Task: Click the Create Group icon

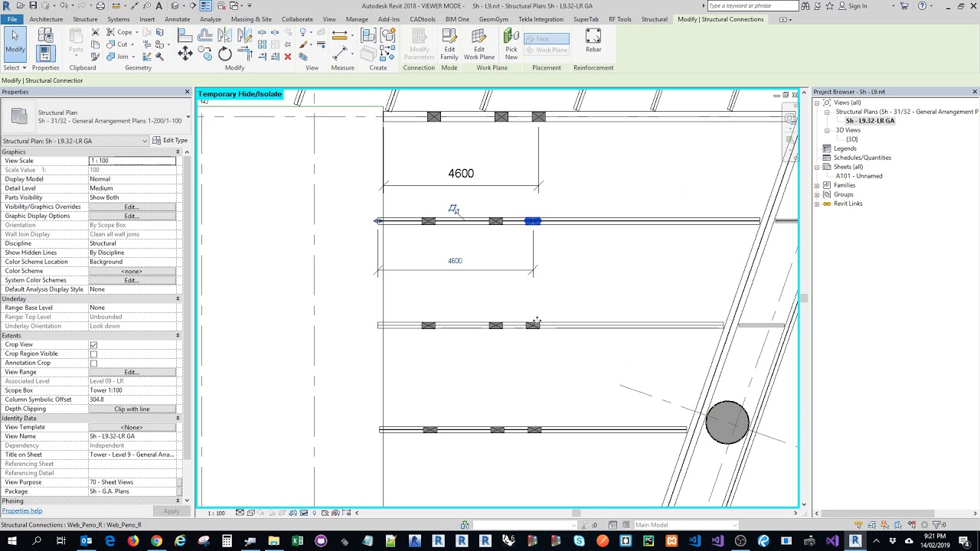Action: [388, 35]
